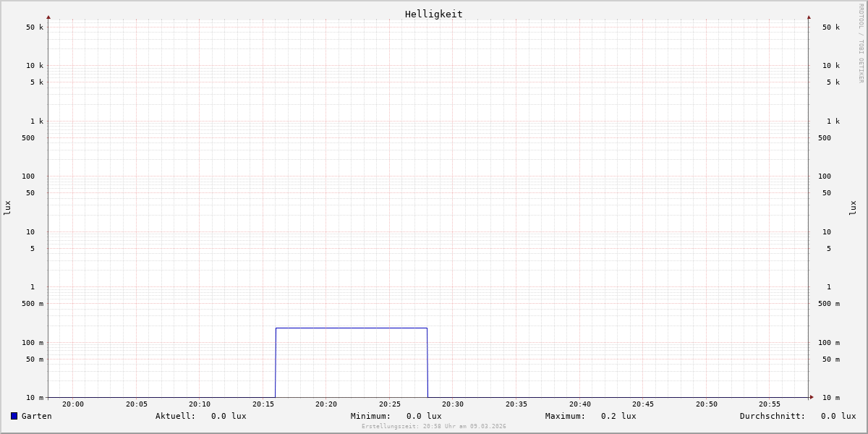Click the 500 label on the right axis
The width and height of the screenshot is (868, 434).
825,138
